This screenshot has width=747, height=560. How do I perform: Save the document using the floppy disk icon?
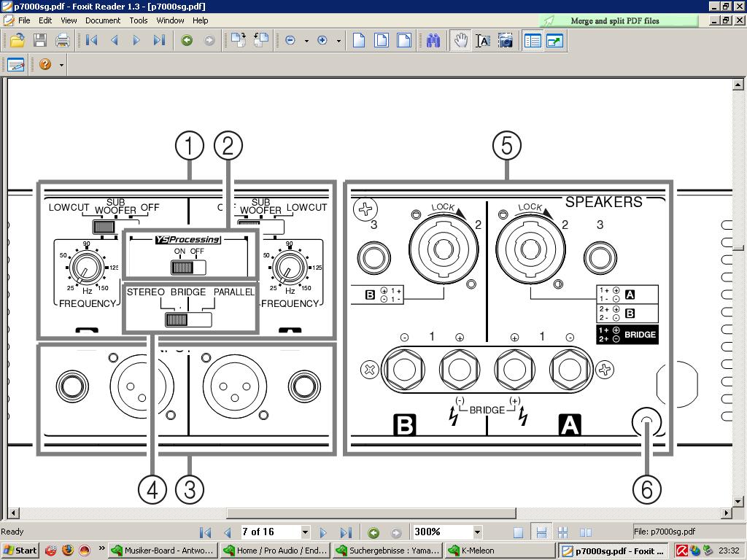click(x=40, y=41)
